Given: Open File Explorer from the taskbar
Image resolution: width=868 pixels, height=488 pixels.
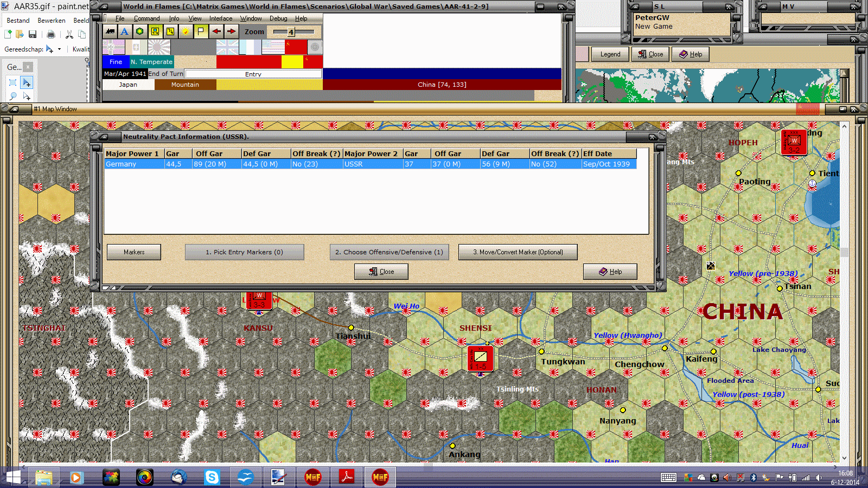Looking at the screenshot, I should pyautogui.click(x=43, y=477).
